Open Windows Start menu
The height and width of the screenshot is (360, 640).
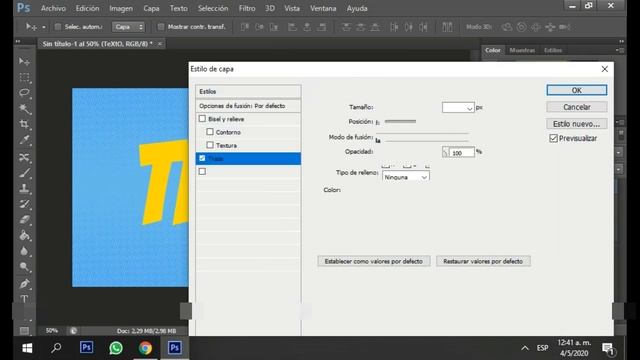point(27,348)
